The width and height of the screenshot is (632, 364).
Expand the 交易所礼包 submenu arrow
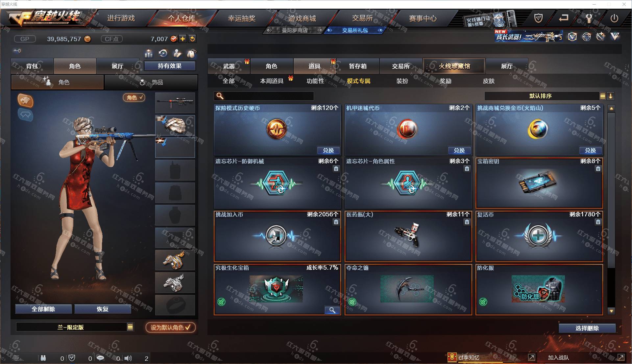click(x=380, y=30)
